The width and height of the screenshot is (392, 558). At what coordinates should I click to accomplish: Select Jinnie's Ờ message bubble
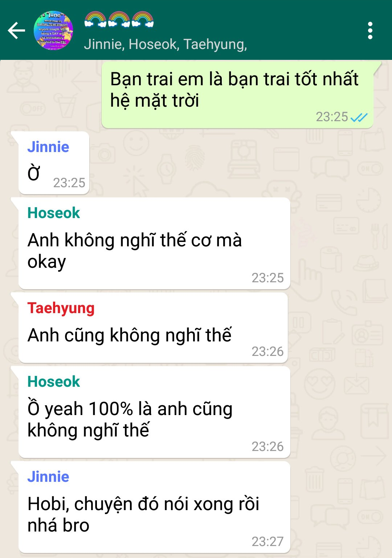[x=54, y=163]
